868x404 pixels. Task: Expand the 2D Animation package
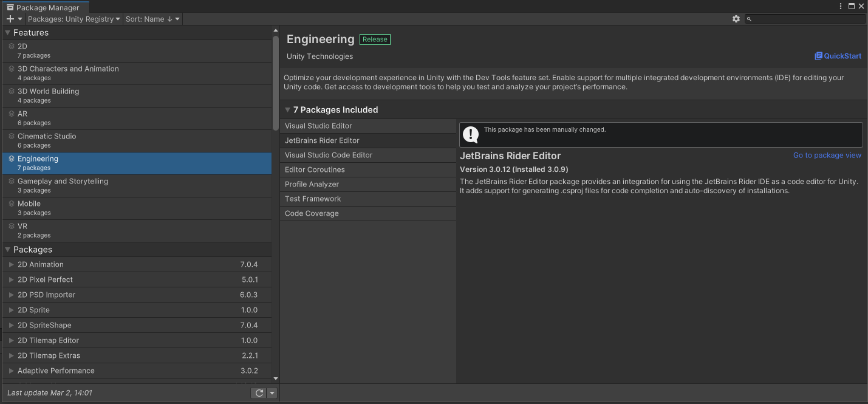tap(10, 264)
